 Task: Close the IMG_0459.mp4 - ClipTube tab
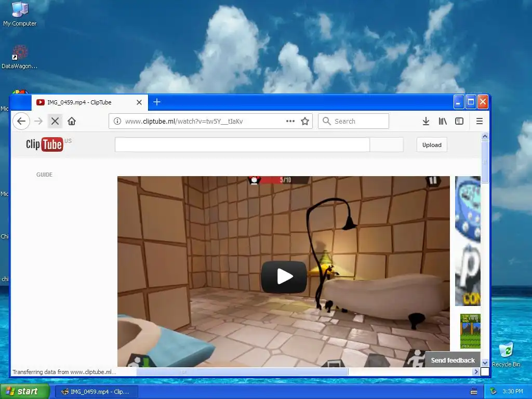[x=139, y=102]
